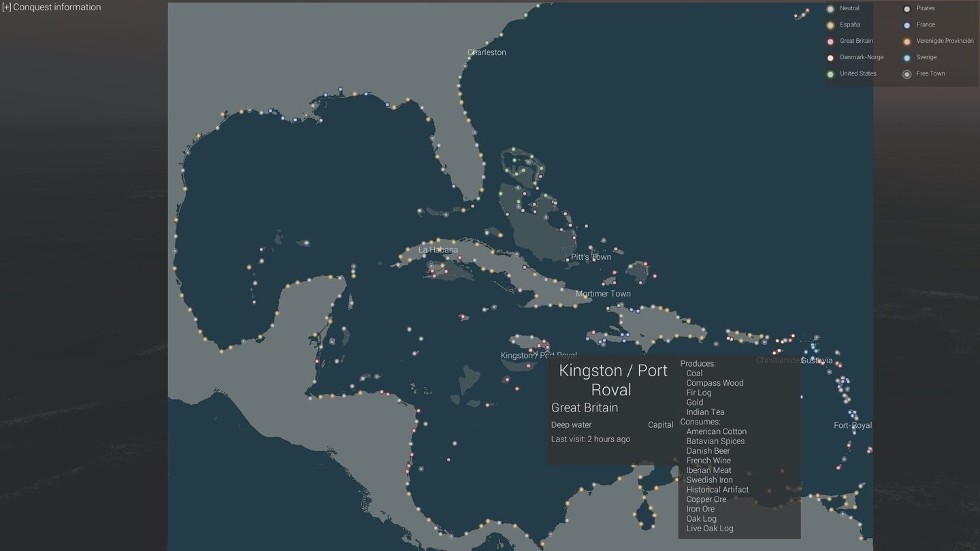Click the Sverige legend dot icon
This screenshot has height=551, width=980.
tap(906, 58)
